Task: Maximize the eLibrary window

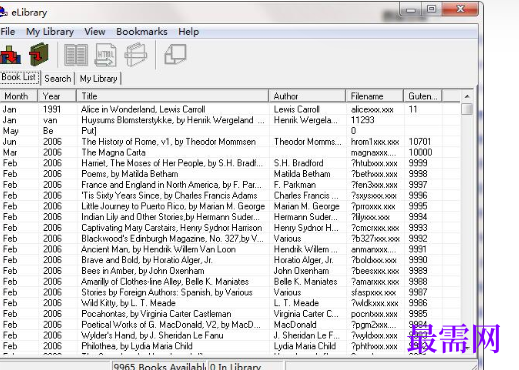Action: tap(431, 9)
